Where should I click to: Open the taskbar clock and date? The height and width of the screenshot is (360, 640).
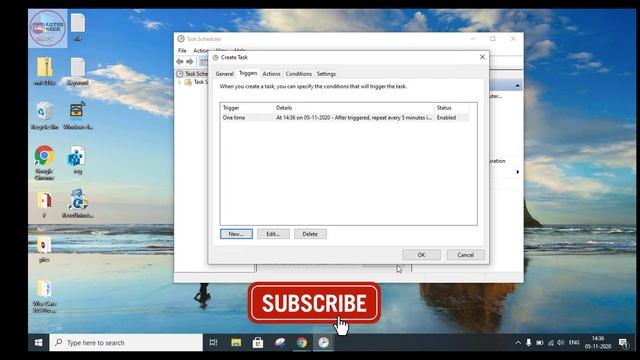click(598, 342)
